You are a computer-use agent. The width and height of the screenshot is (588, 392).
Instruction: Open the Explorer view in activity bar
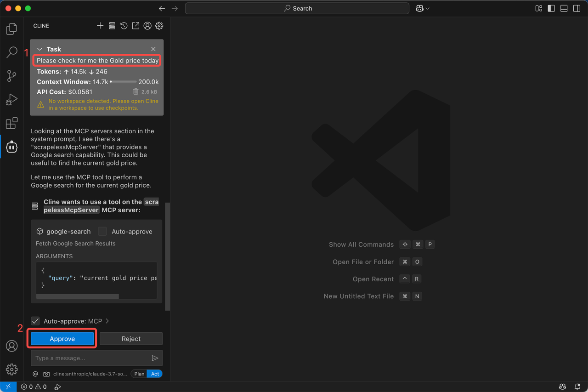(11, 29)
